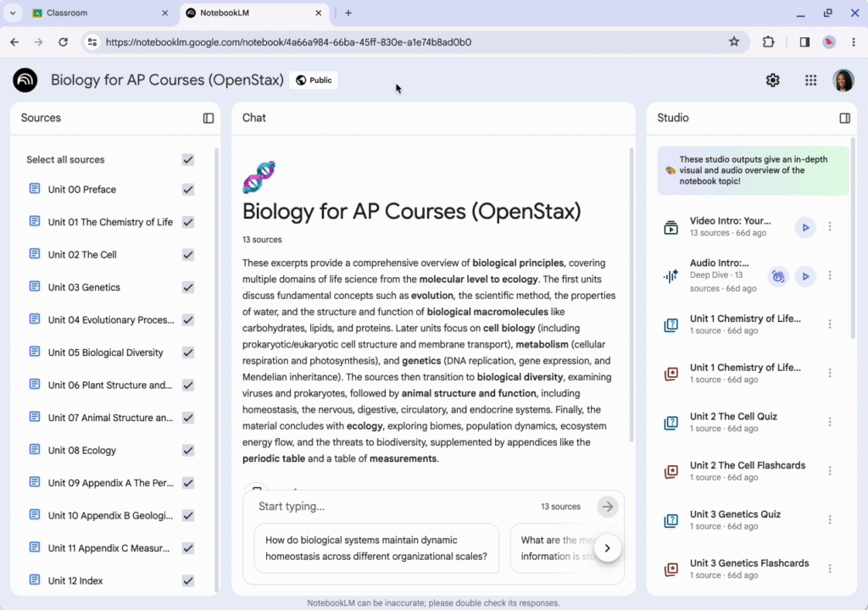Deselect the Unit 08 Ecology source

pyautogui.click(x=188, y=450)
